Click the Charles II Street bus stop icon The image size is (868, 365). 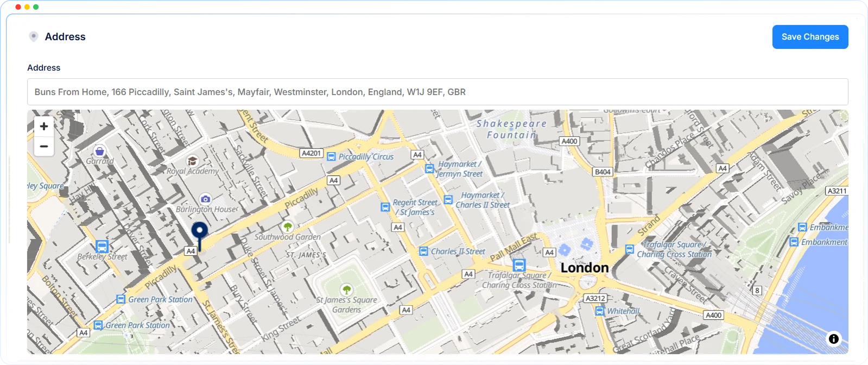point(423,251)
